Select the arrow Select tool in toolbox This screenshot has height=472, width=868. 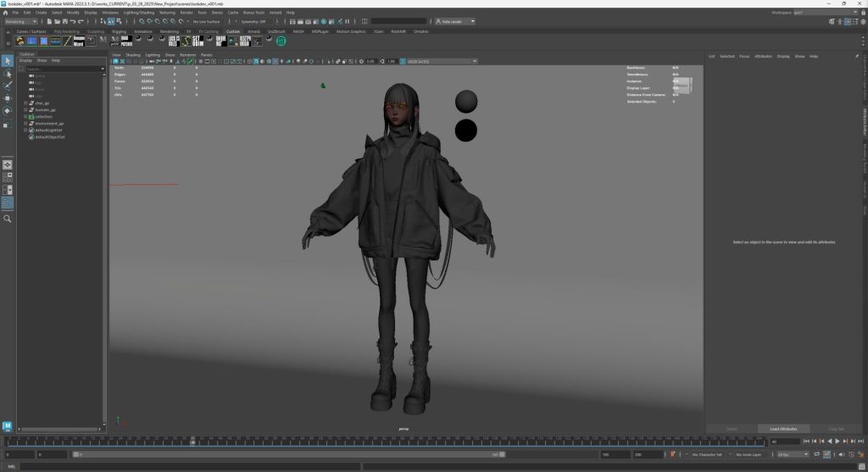click(8, 61)
